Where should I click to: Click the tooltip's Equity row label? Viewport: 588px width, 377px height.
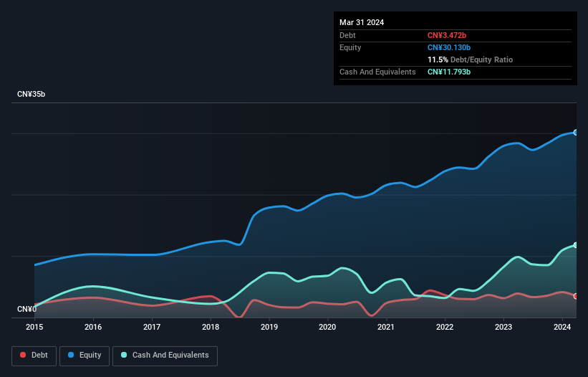click(x=350, y=47)
